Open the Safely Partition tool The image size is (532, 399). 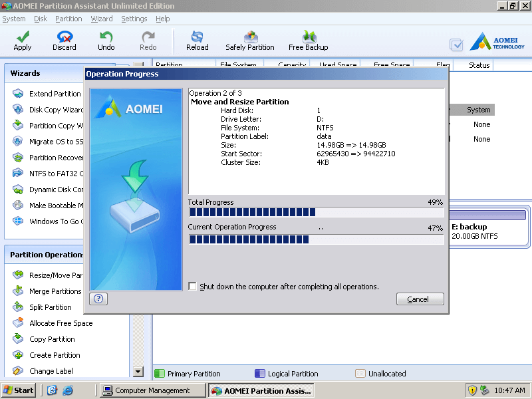pyautogui.click(x=250, y=41)
